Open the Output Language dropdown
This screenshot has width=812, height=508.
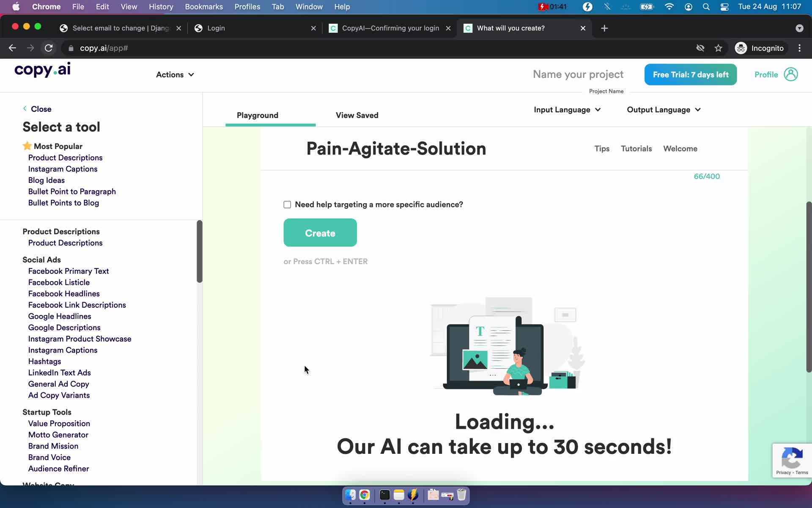click(664, 110)
